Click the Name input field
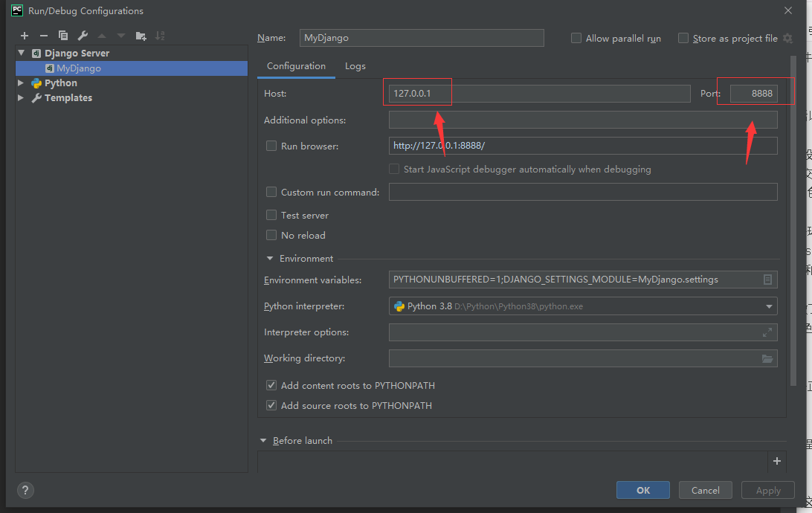Viewport: 812px width, 513px height. (422, 38)
